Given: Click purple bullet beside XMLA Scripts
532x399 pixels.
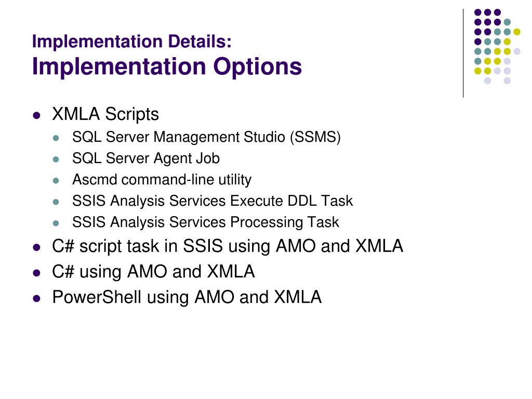Looking at the screenshot, I should pos(37,116).
